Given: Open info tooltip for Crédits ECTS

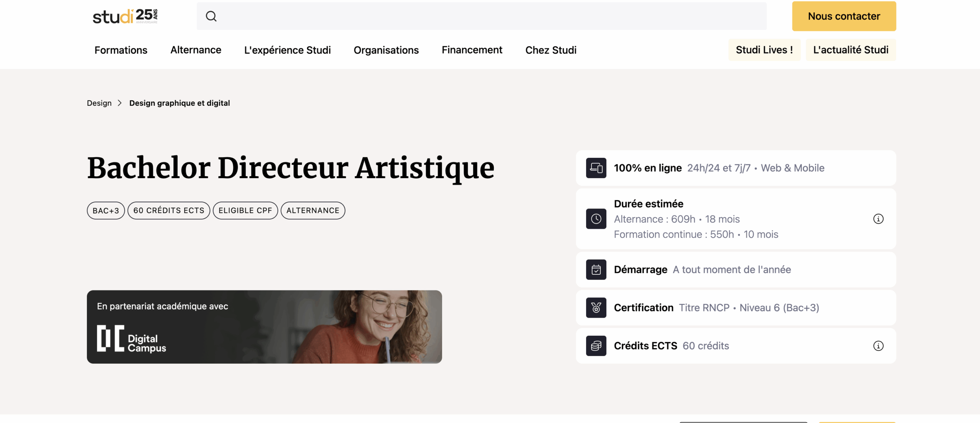Looking at the screenshot, I should click(878, 346).
